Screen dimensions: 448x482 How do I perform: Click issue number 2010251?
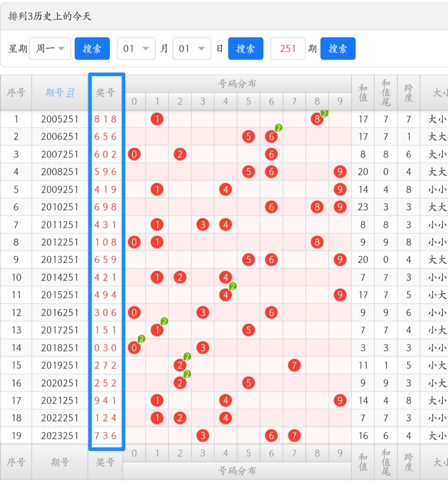point(60,207)
